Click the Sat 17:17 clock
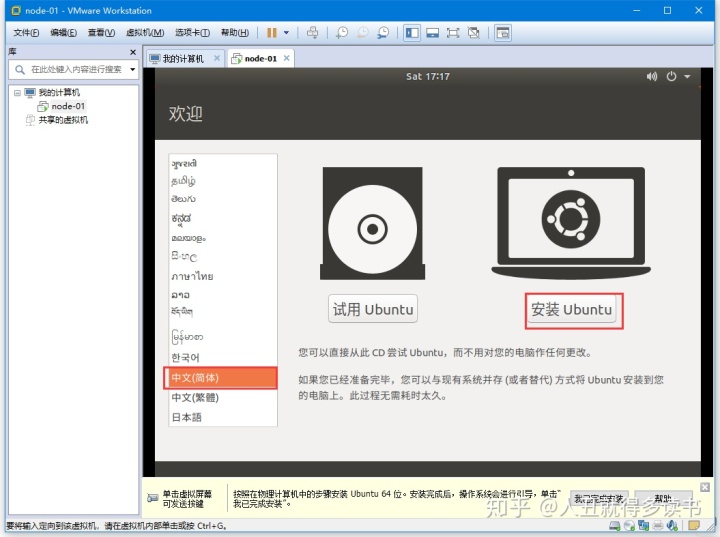This screenshot has height=537, width=720. [428, 77]
